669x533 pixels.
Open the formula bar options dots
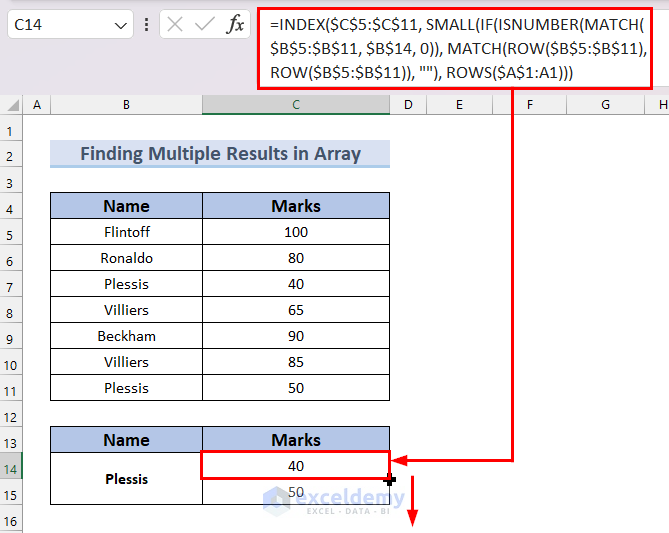(x=146, y=24)
